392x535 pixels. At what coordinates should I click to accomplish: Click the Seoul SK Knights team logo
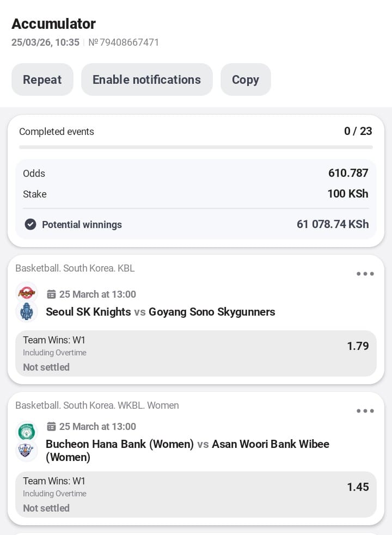pyautogui.click(x=26, y=293)
